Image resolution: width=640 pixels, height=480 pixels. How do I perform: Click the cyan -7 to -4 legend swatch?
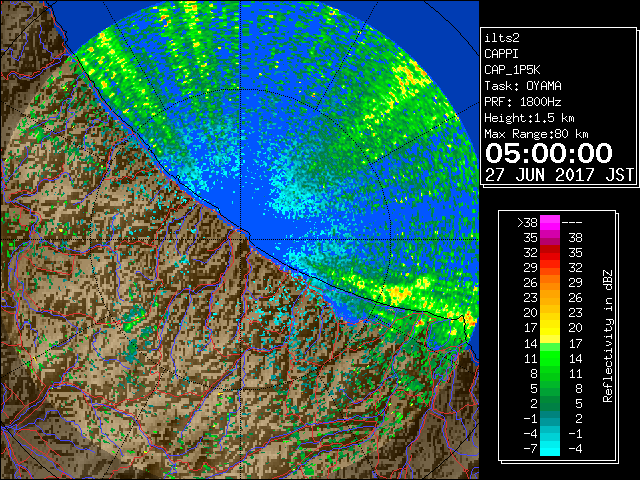[550, 448]
